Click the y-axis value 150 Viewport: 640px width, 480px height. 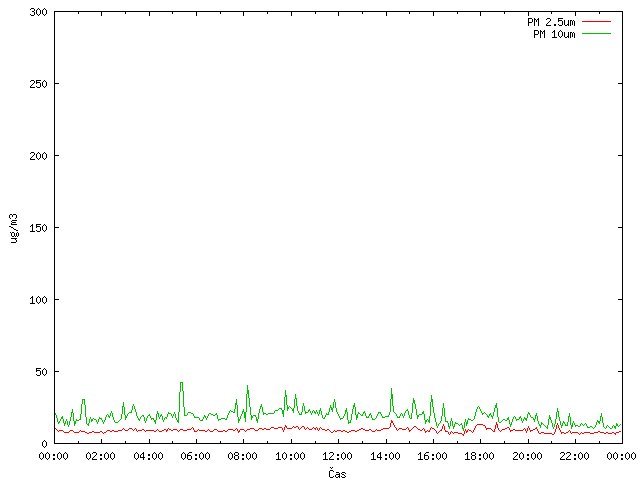[38, 228]
